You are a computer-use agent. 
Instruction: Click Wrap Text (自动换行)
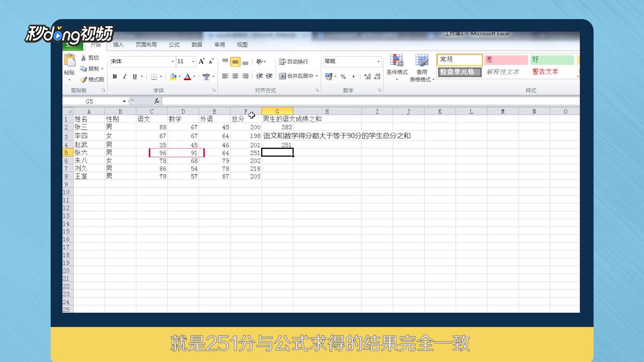coord(294,62)
